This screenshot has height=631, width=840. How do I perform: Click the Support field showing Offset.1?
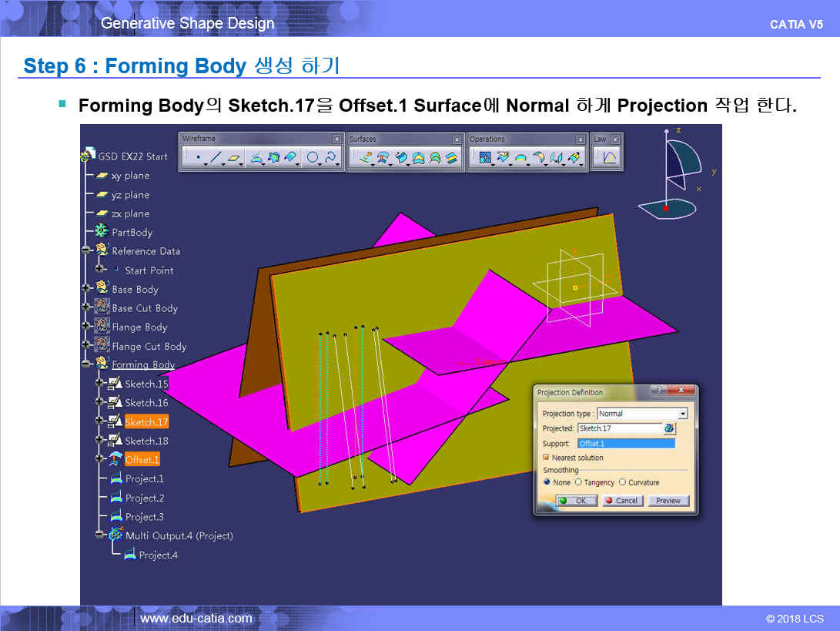(625, 444)
